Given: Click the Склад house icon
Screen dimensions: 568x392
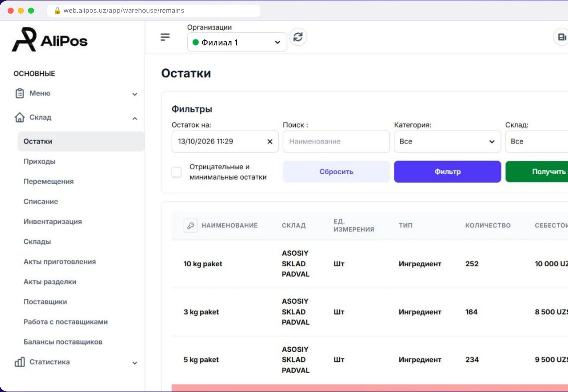Looking at the screenshot, I should [x=20, y=117].
